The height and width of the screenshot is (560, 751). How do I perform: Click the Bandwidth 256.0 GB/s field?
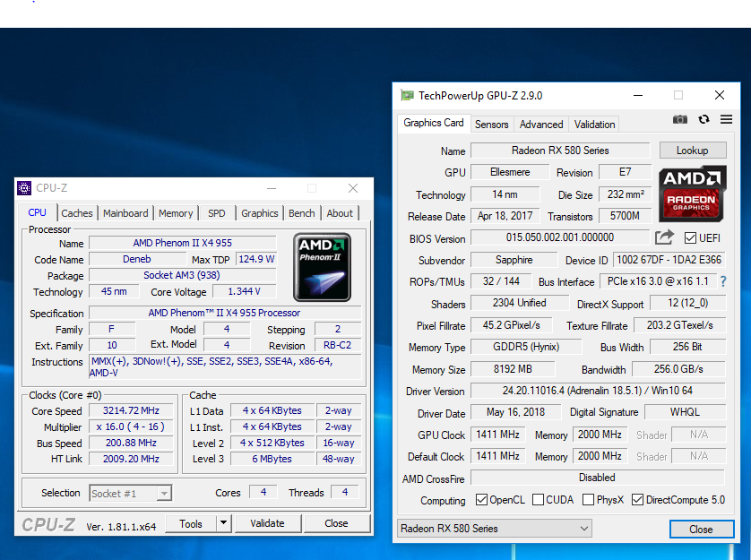coord(678,369)
